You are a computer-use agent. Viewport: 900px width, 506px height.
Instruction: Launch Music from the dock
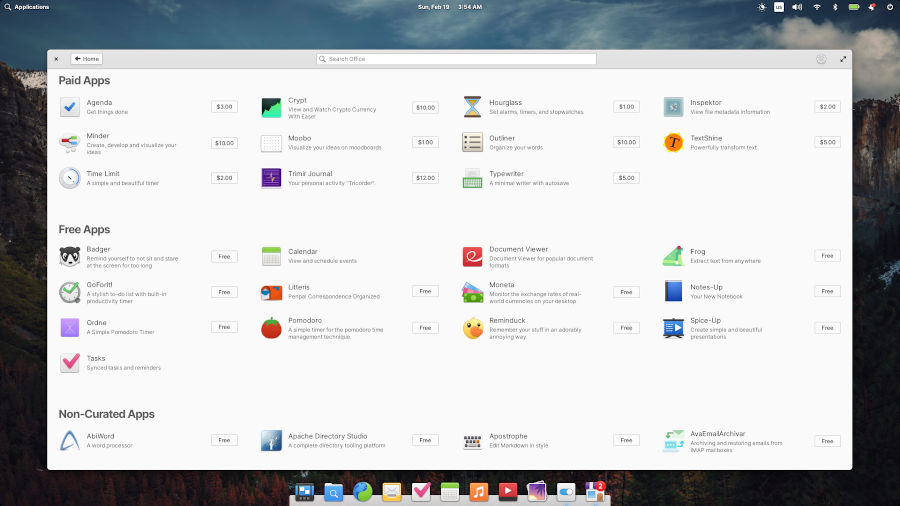pos(479,492)
